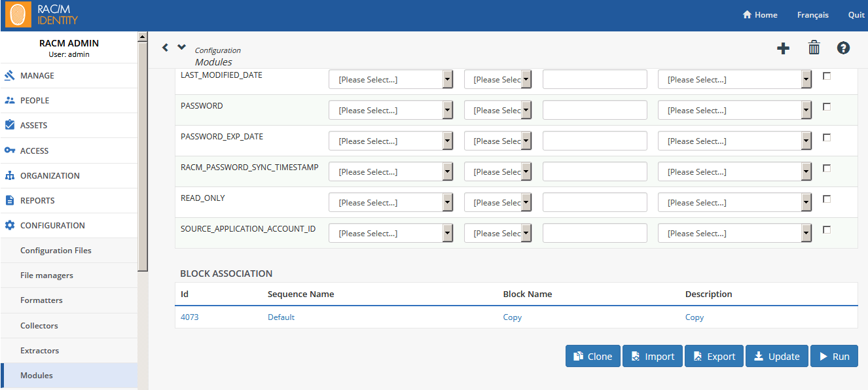Click text field in PASSWORD row
868x390 pixels.
pos(595,111)
